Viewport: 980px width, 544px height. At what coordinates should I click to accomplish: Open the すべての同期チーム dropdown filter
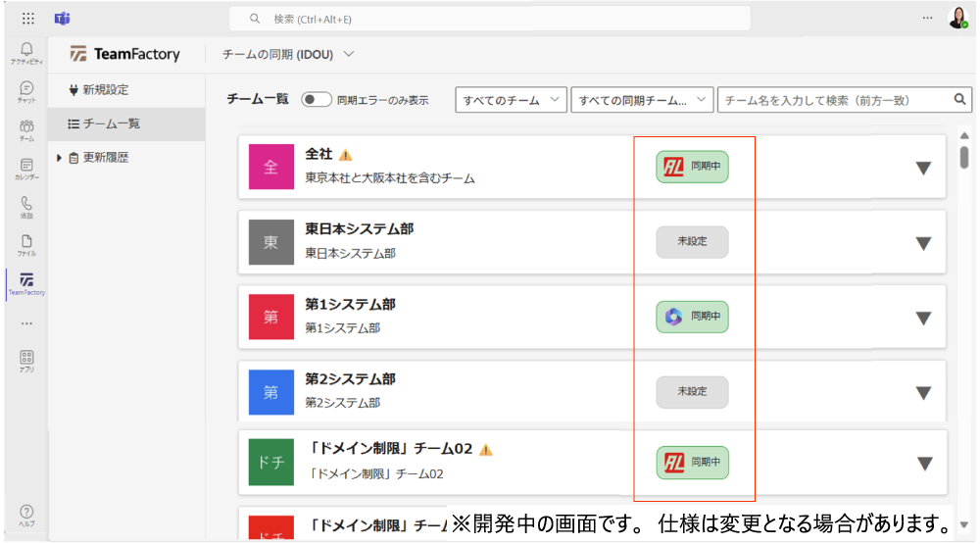click(642, 99)
